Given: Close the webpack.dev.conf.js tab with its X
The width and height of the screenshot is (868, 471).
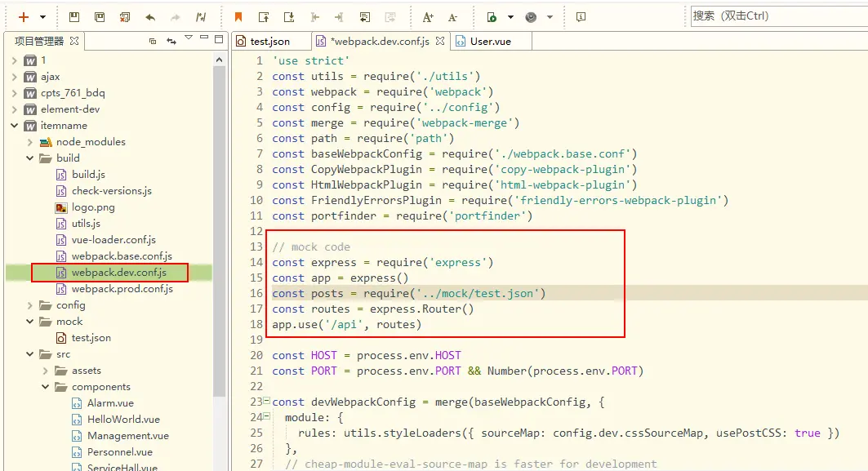Looking at the screenshot, I should 440,41.
